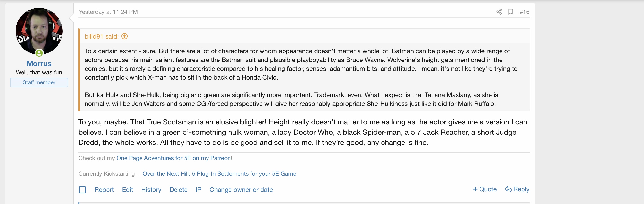Edit this post
644x204 pixels.
[x=128, y=190]
